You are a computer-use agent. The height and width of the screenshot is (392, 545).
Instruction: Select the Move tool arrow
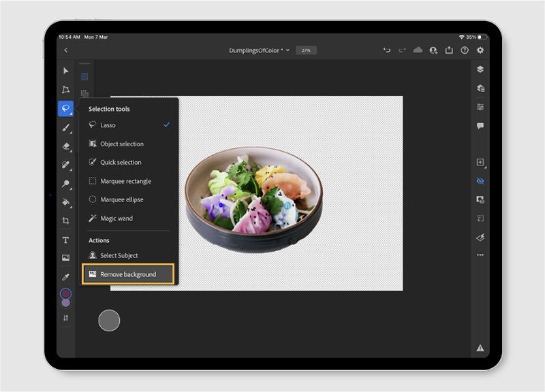(x=65, y=71)
